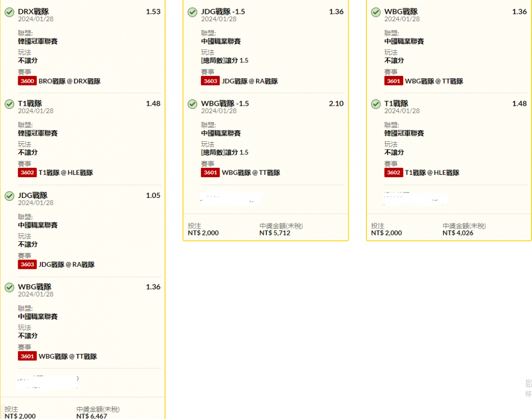Click the NT$ 2,000 stake beside NT$ 4,026

tap(387, 233)
